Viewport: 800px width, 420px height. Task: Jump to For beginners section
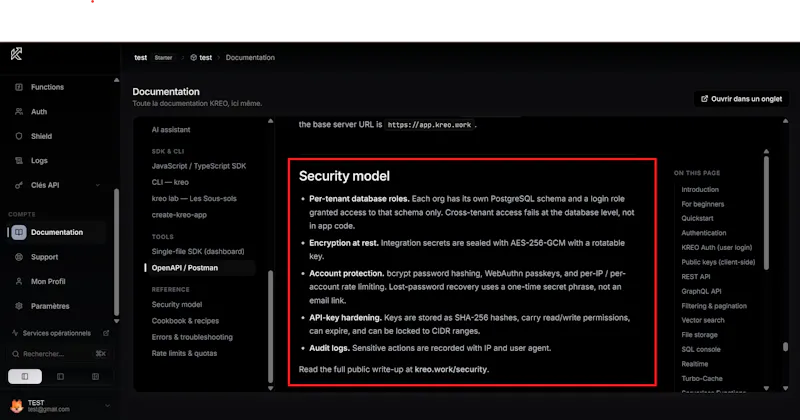pos(703,204)
